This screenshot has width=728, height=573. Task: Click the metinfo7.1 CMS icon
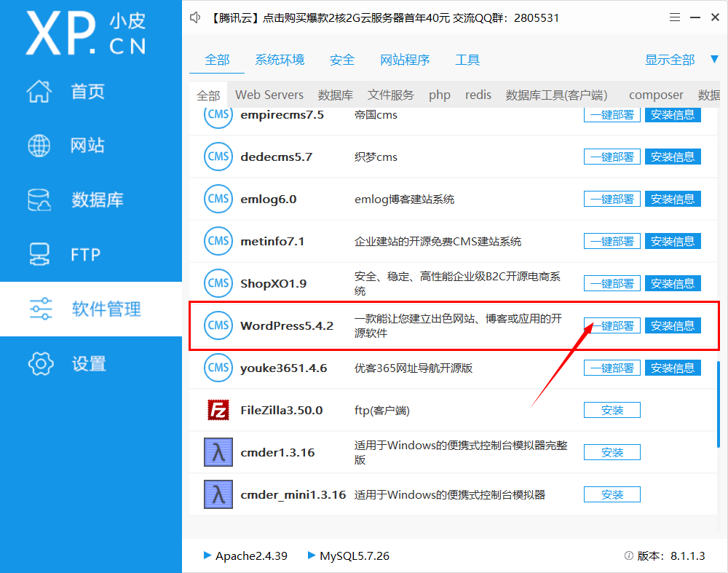coord(218,241)
